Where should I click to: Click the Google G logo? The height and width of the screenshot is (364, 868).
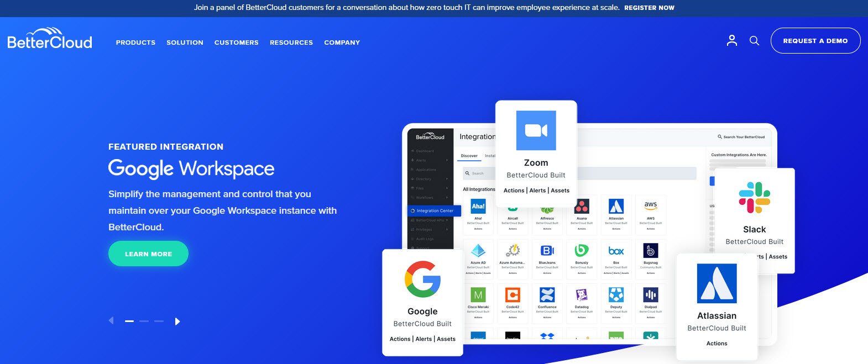[x=422, y=279]
